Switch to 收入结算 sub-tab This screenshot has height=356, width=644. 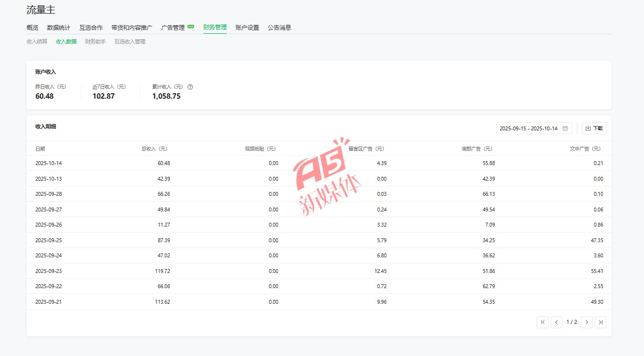tap(37, 42)
